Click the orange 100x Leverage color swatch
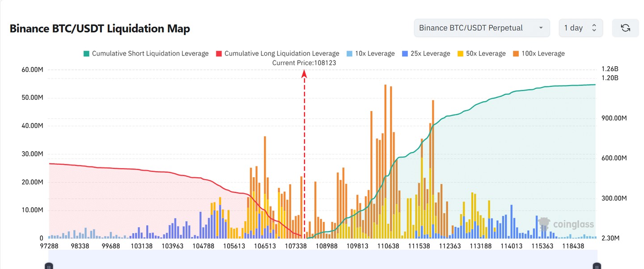The height and width of the screenshot is (269, 644). [516, 54]
